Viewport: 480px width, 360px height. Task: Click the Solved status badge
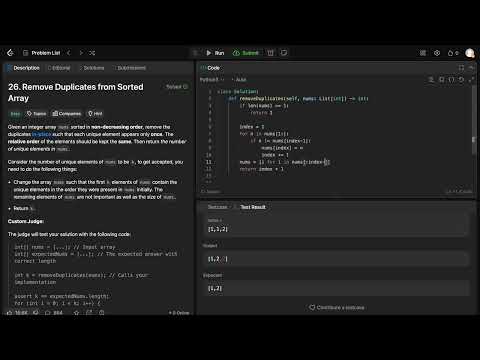177,87
